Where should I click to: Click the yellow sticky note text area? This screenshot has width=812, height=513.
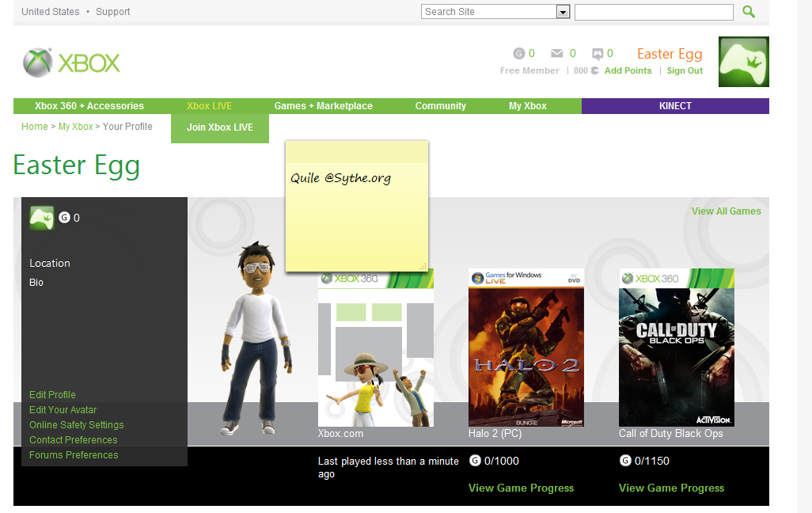pos(357,217)
